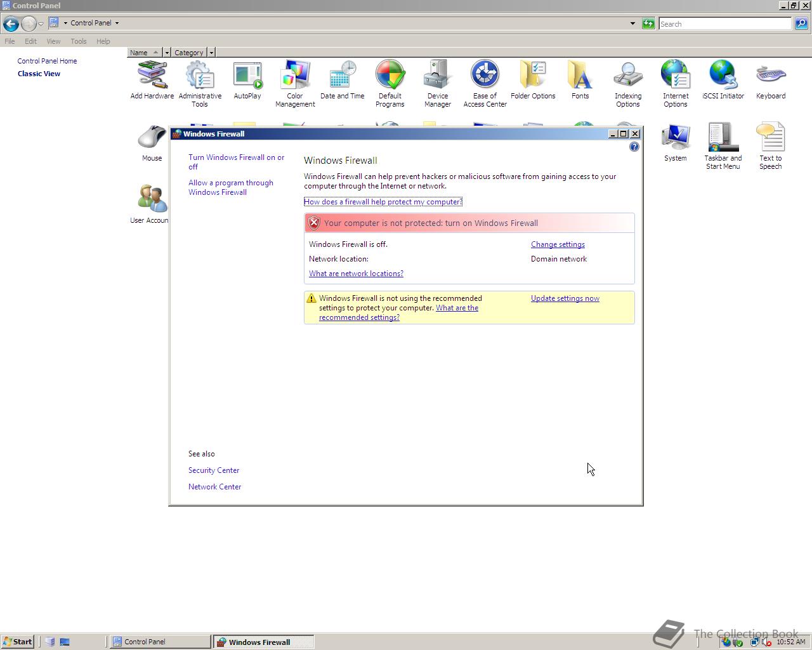Open the AutoPlay icon
The image size is (812, 650).
point(247,80)
